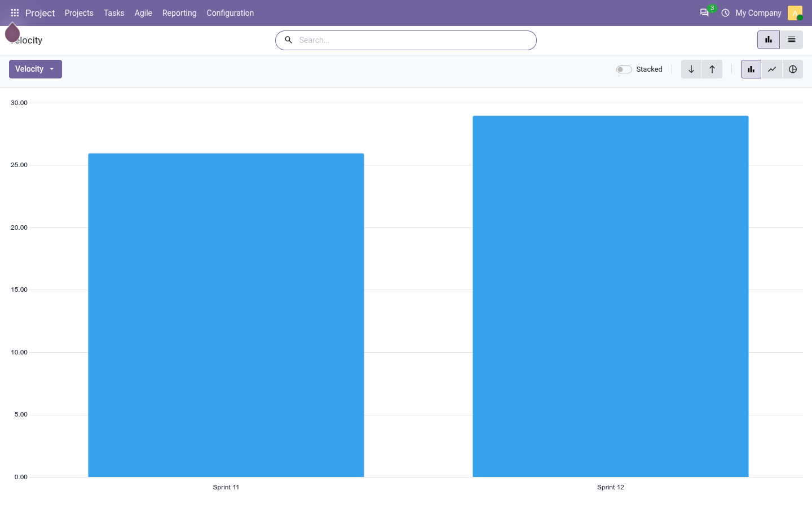Open the My Company switcher

point(758,13)
